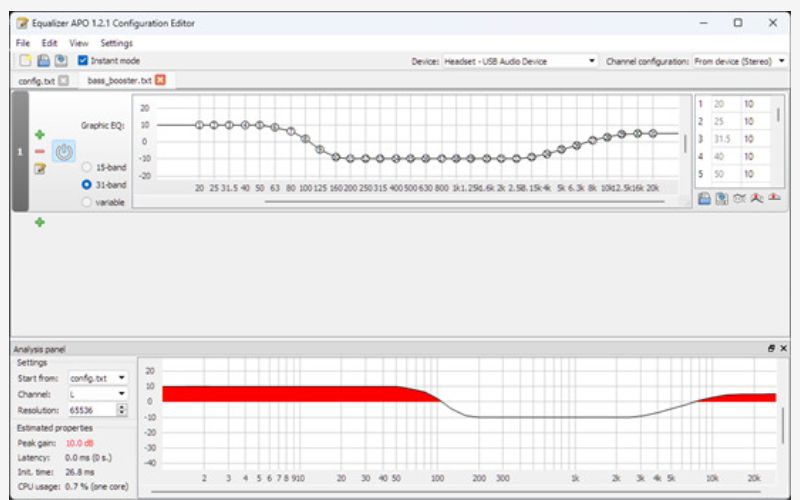This screenshot has width=800, height=500.
Task: Click the green plus icon beside filter 1
Action: click(40, 134)
